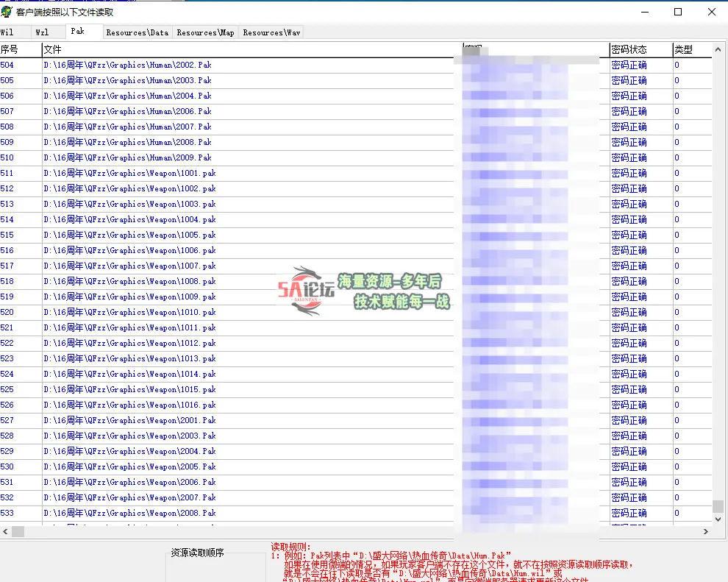Click the scroll down arrow of the list
The image size is (728, 582).
point(718,519)
